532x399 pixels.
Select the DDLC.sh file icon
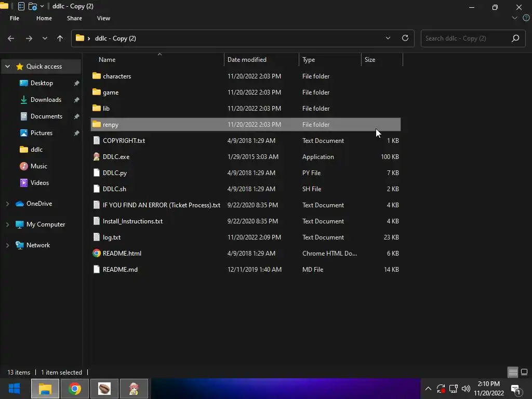(x=96, y=189)
